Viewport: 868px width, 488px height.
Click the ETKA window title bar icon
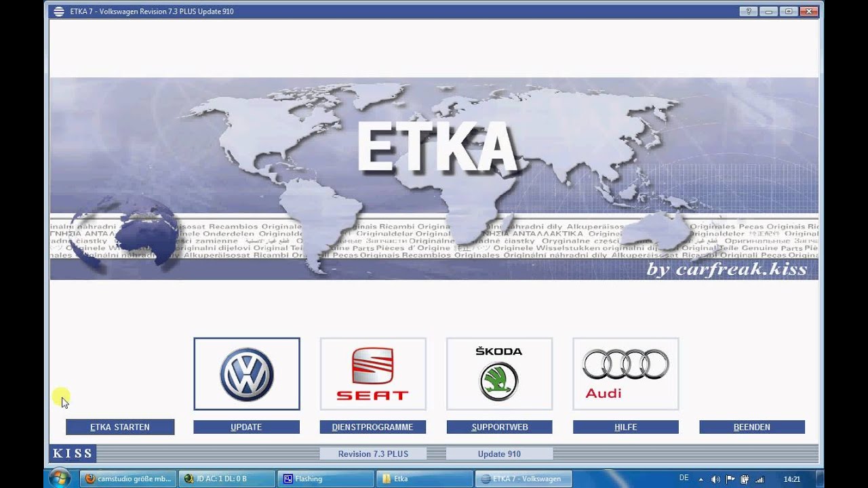59,12
